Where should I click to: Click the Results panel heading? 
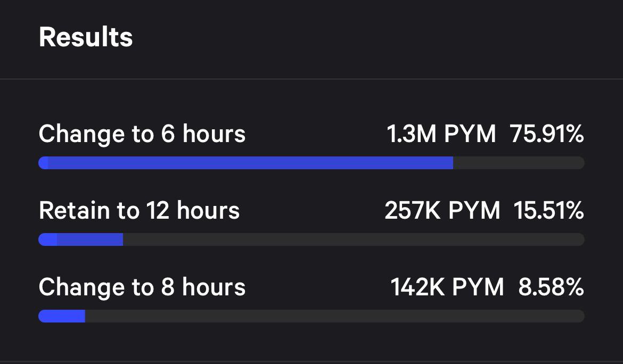[x=86, y=37]
